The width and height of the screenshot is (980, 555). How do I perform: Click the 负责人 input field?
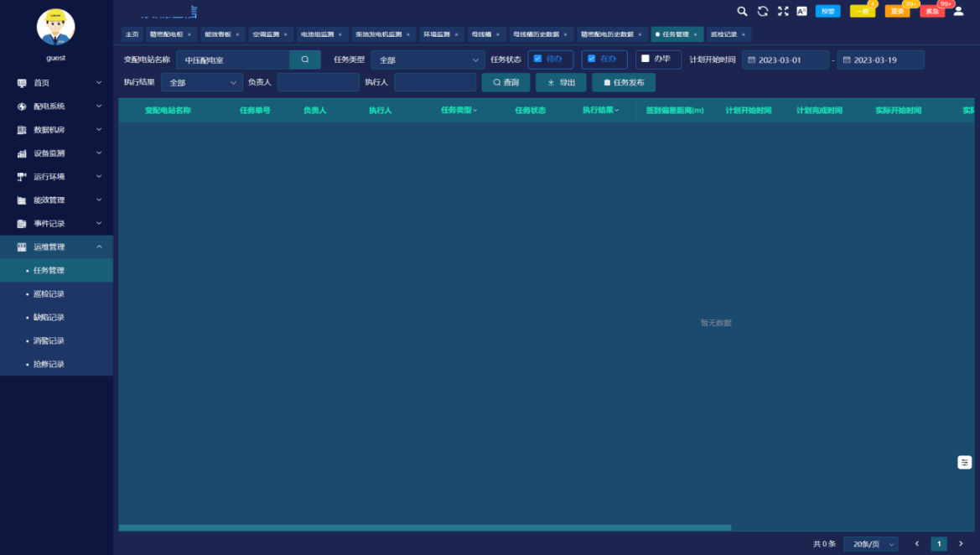click(x=318, y=82)
